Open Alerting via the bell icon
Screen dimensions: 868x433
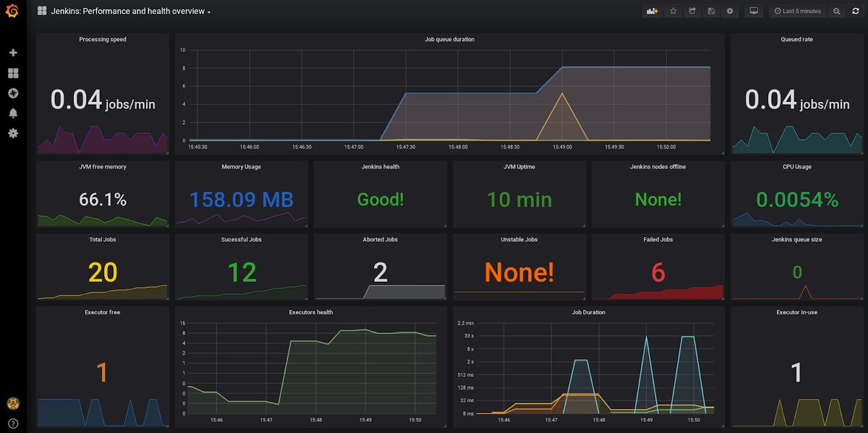(12, 113)
